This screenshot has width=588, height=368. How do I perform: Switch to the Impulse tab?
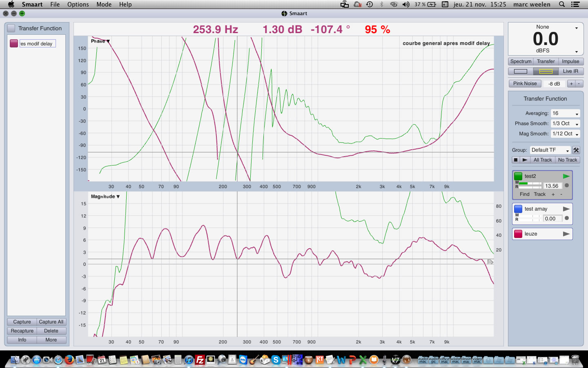tap(570, 61)
